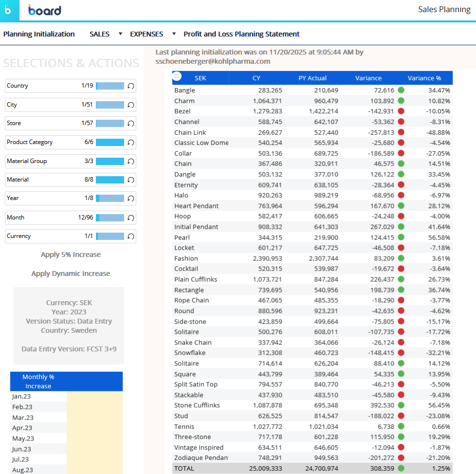Screen dimensions: 476x474
Task: Reset the Product Category selection
Action: tap(131, 142)
